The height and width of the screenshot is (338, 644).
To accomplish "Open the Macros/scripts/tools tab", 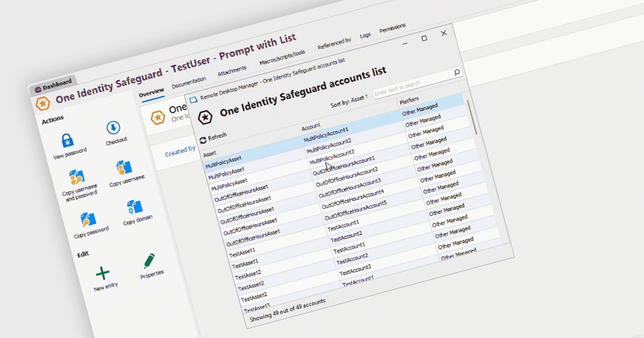I will click(x=282, y=57).
